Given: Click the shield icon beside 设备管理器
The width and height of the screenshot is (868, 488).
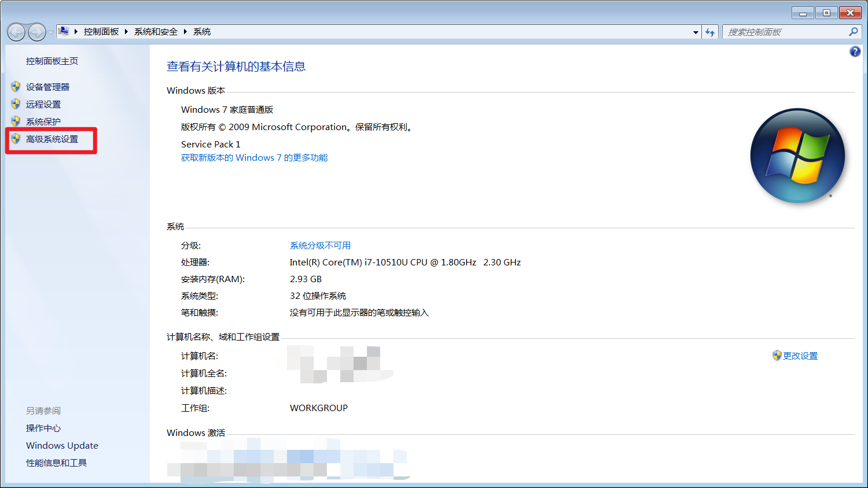Looking at the screenshot, I should click(x=15, y=87).
